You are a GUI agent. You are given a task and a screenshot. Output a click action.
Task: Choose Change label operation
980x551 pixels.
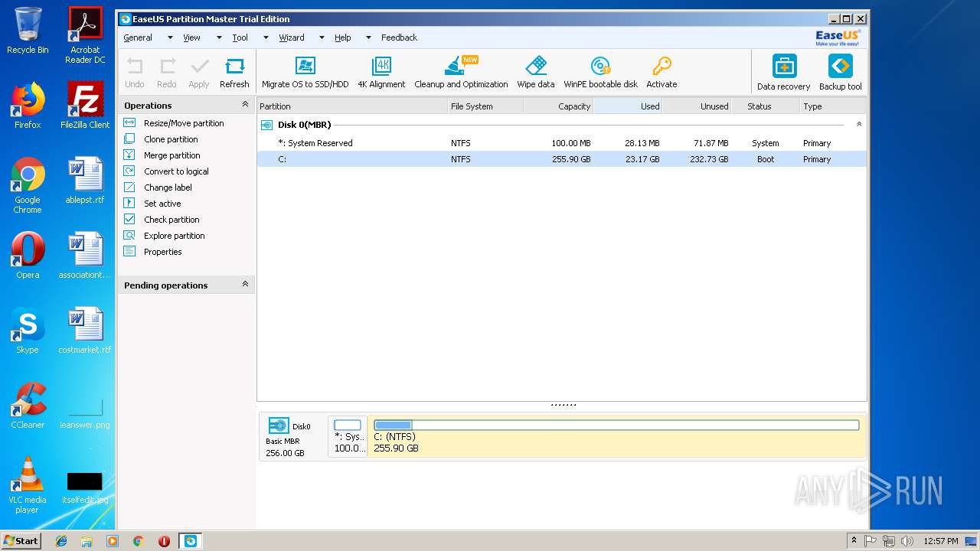(168, 187)
